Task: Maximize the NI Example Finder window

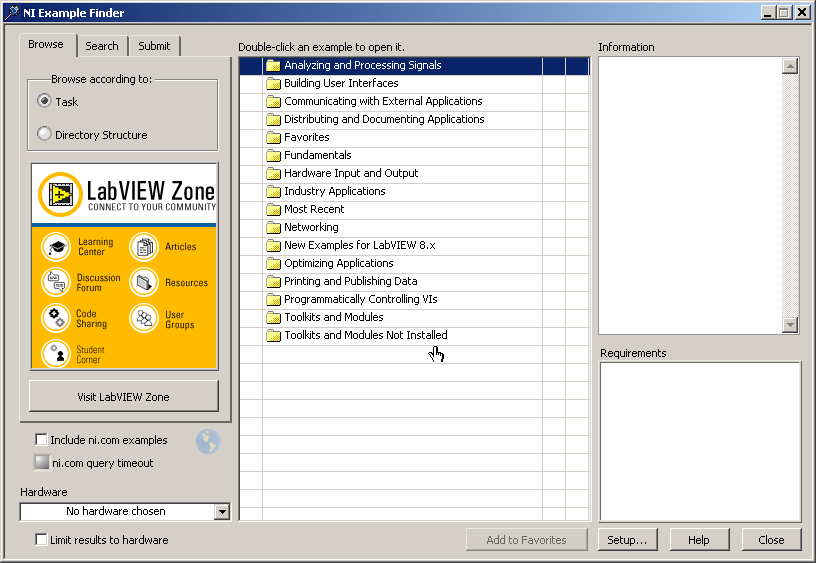Action: [x=784, y=12]
